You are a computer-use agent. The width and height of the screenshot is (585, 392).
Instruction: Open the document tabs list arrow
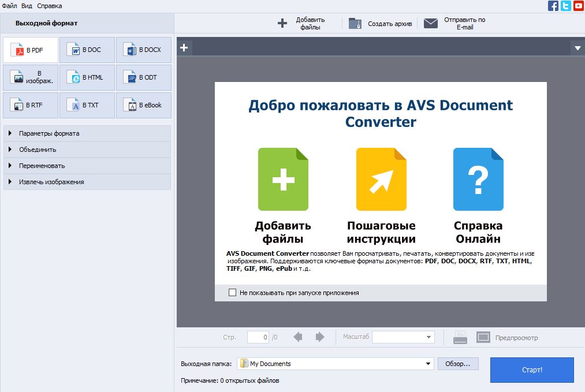(x=577, y=48)
